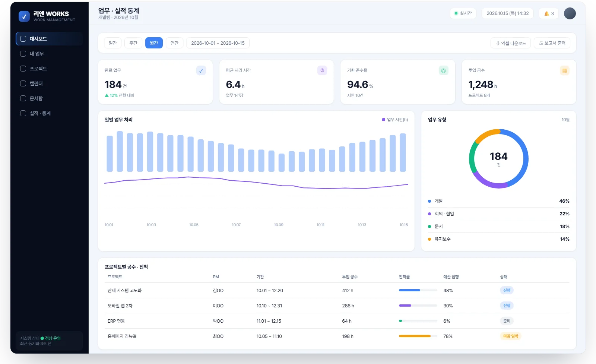Screen dimensions: 596x364
Task: Click the 관제 시스템 고도화 progress bar
Action: (418, 290)
